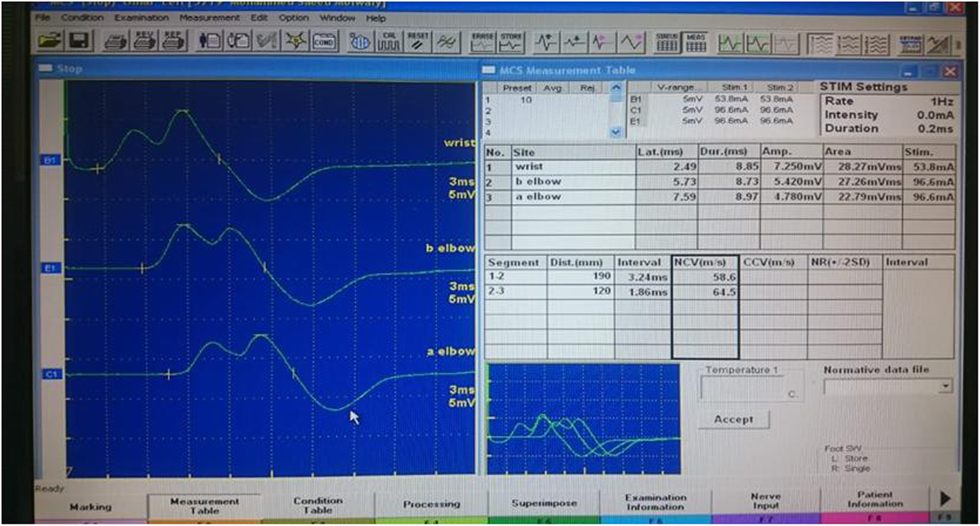The width and height of the screenshot is (980, 526).
Task: Click the Condition Table function key
Action: tap(317, 505)
